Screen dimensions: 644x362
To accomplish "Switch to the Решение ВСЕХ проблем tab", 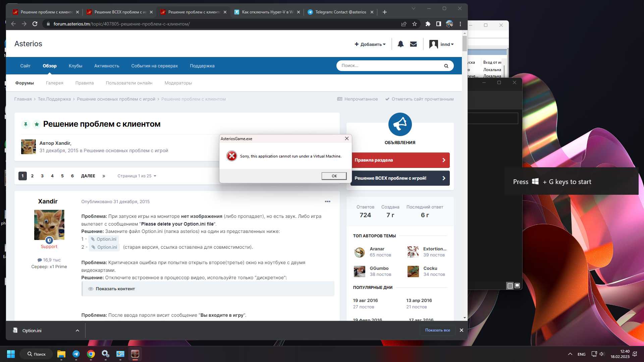I will 120,12.
